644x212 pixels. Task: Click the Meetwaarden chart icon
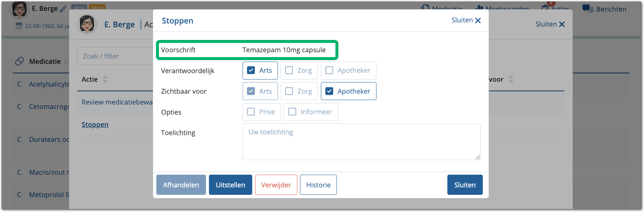coord(479,8)
